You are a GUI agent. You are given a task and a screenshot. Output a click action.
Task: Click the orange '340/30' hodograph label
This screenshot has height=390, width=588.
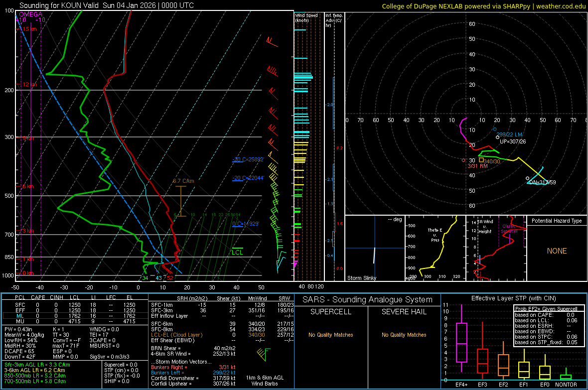tap(492, 161)
